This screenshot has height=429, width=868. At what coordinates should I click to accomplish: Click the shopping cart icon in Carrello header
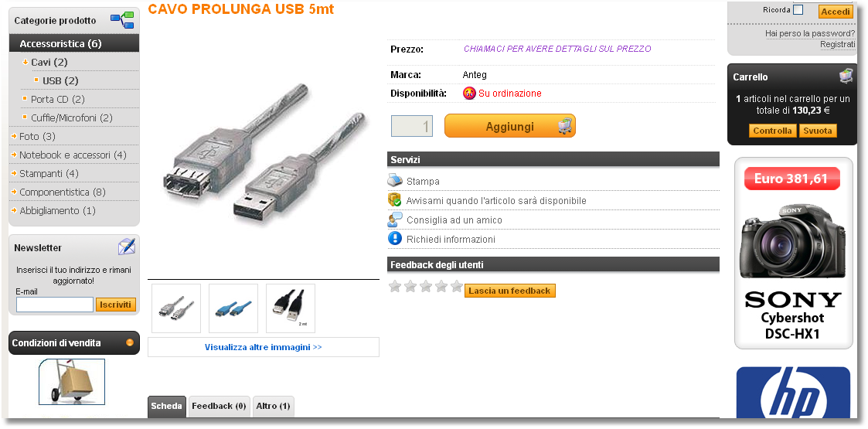846,77
